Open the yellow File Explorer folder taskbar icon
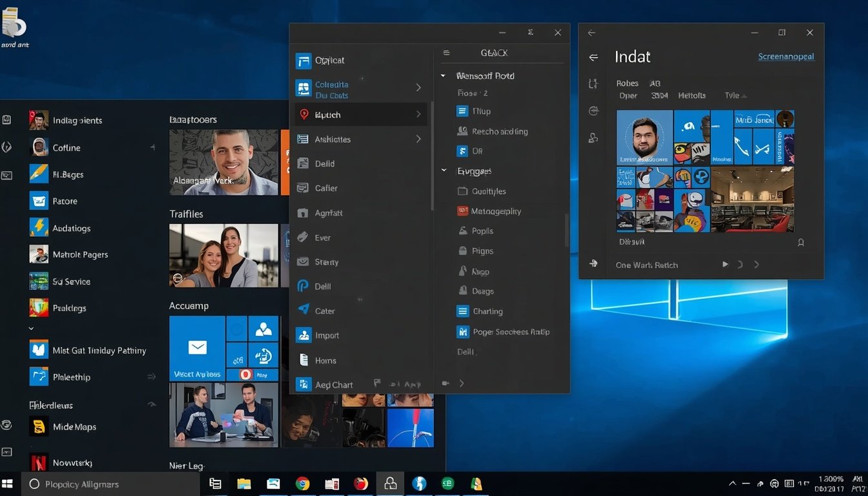 pyautogui.click(x=243, y=483)
